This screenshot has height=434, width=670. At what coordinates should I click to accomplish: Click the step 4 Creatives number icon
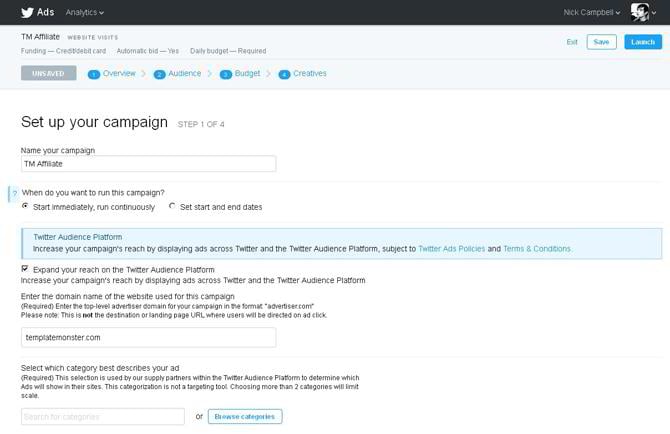pyautogui.click(x=285, y=74)
